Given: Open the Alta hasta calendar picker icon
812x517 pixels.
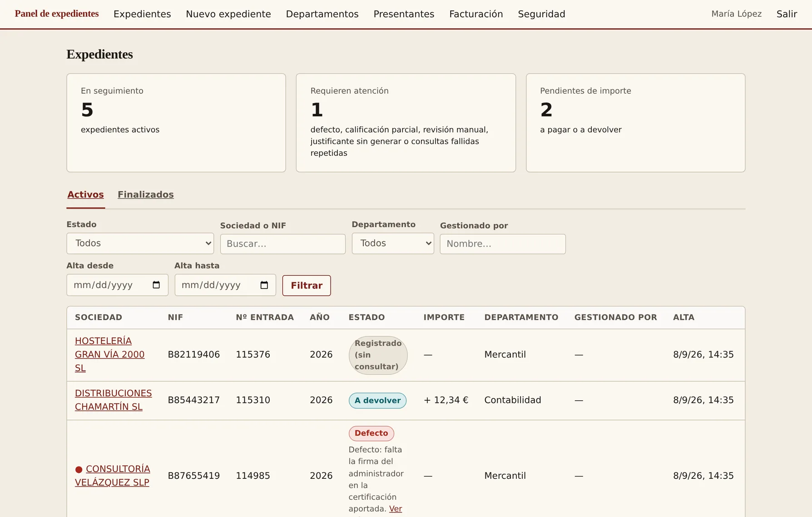Looking at the screenshot, I should (x=264, y=285).
